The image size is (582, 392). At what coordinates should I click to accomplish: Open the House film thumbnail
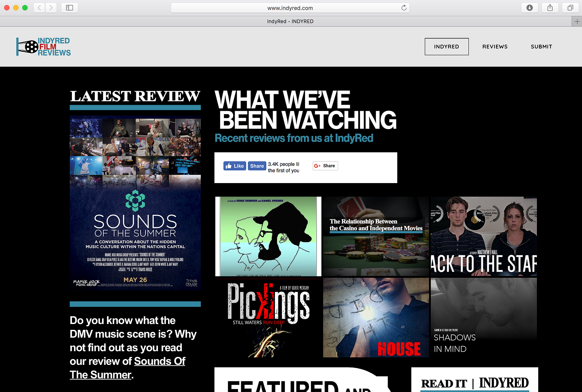(x=376, y=317)
